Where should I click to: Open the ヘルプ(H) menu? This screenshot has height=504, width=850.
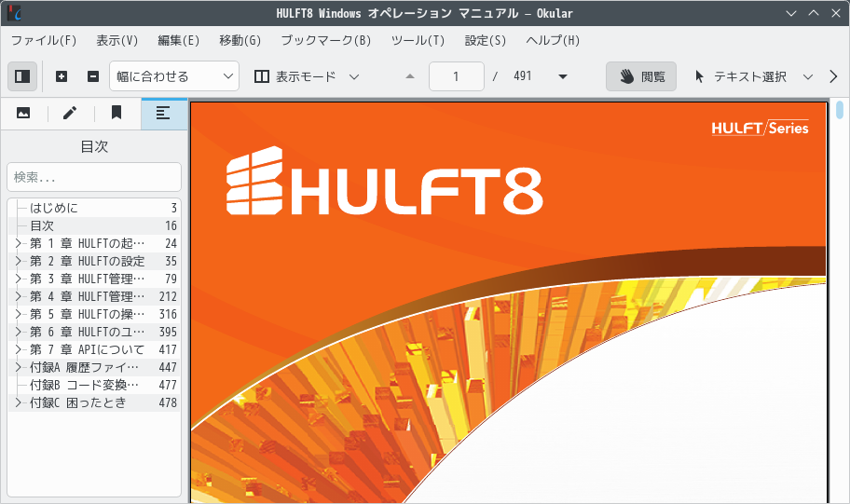click(553, 41)
